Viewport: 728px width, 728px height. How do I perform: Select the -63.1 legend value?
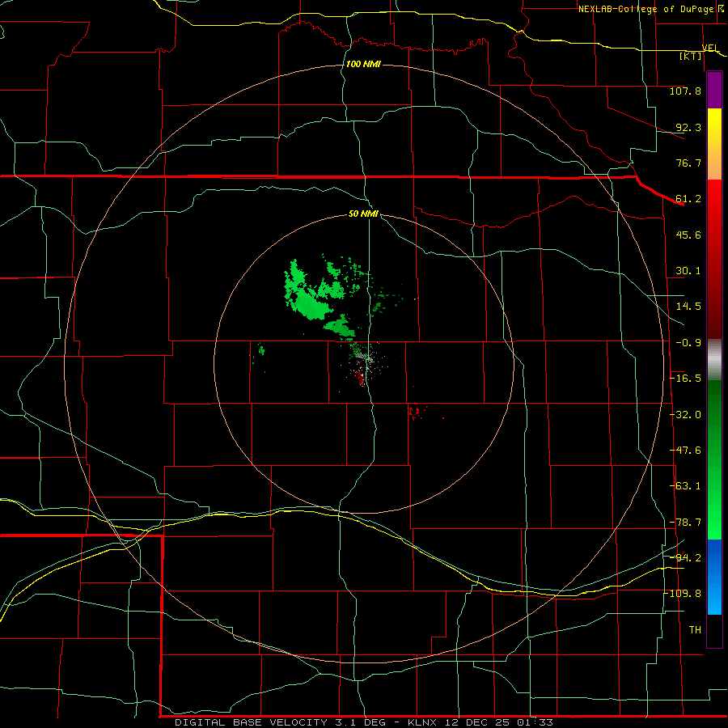[x=685, y=486]
